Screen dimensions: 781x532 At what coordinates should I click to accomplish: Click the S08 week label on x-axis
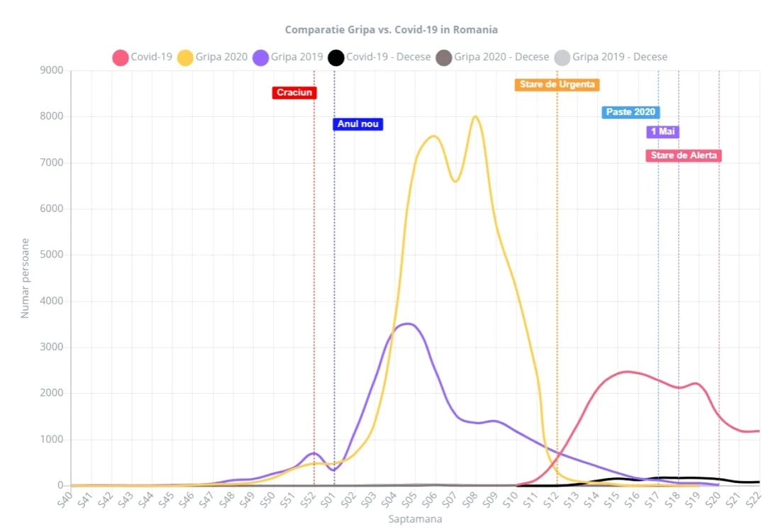point(469,499)
